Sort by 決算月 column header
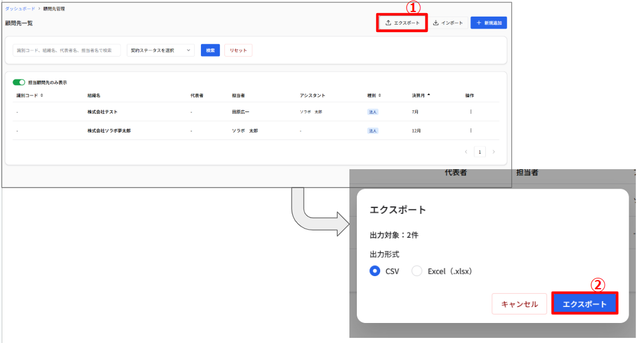This screenshot has height=343, width=644. (421, 95)
